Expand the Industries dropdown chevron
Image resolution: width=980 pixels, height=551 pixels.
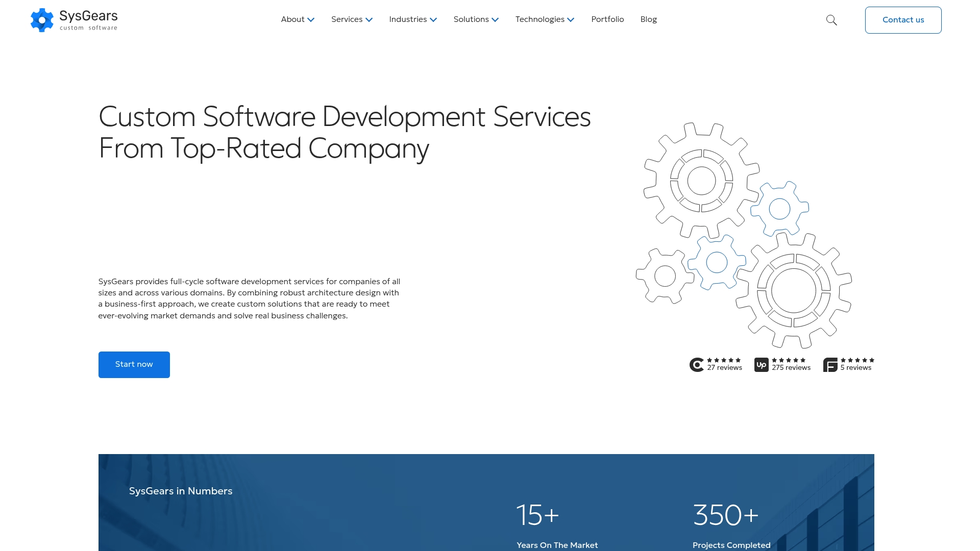[x=433, y=20]
